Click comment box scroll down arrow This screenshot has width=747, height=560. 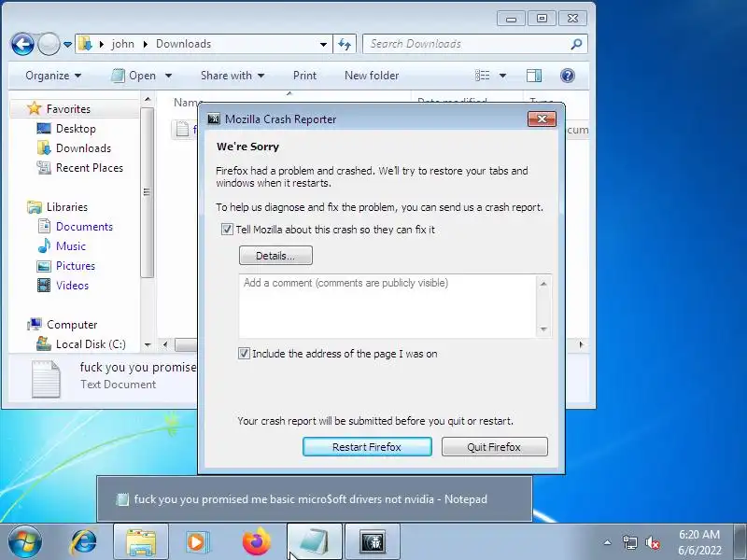tap(543, 329)
